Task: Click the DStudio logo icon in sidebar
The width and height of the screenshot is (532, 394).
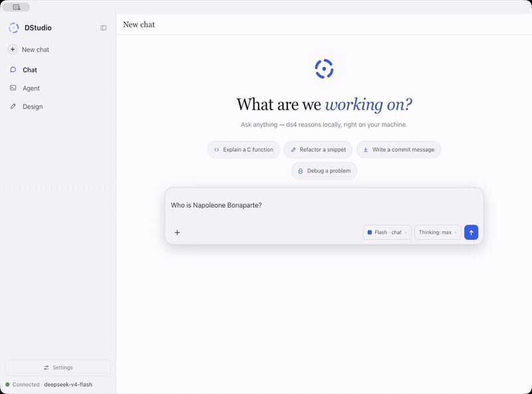Action: (13, 28)
